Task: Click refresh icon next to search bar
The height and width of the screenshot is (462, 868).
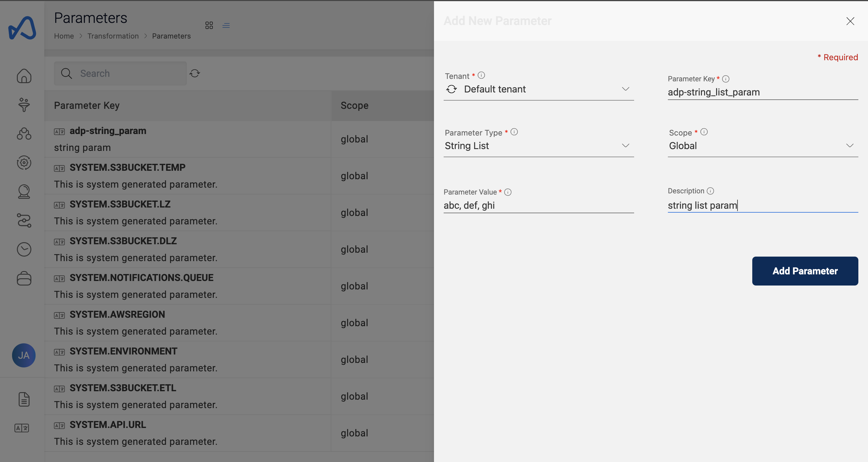Action: (x=195, y=73)
